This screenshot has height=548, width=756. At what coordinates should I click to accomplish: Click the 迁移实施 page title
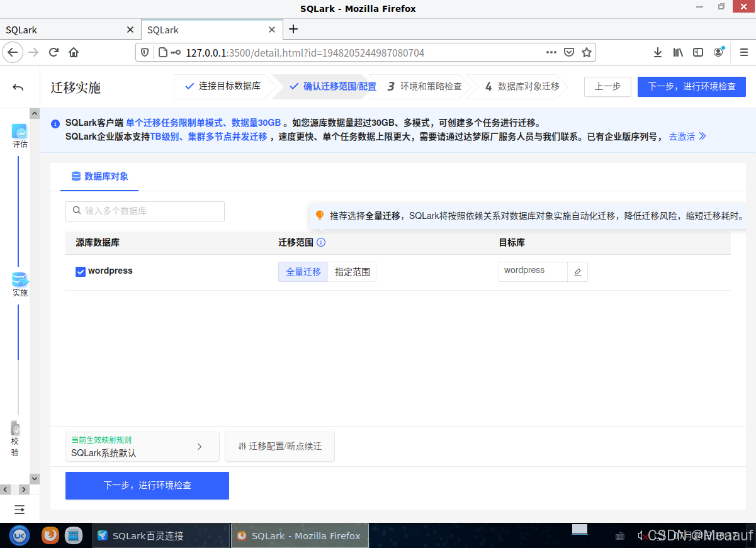(76, 87)
